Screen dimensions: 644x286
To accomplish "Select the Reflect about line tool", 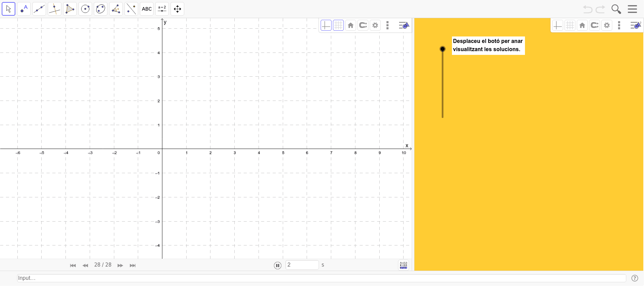I will point(131,9).
